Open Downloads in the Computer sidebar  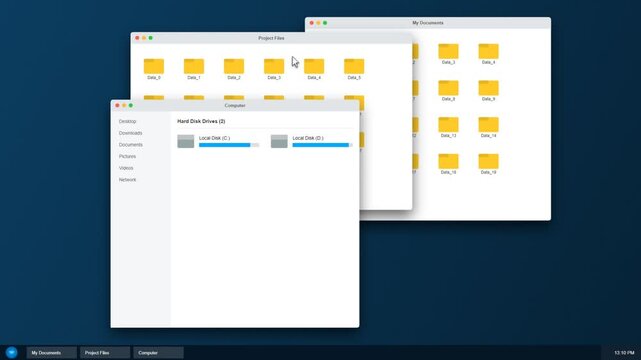(x=130, y=133)
